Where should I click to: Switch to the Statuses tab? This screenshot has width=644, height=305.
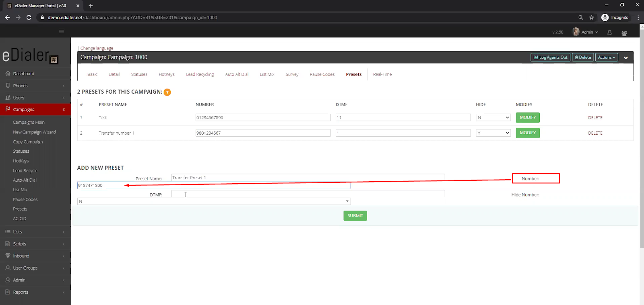coord(139,74)
